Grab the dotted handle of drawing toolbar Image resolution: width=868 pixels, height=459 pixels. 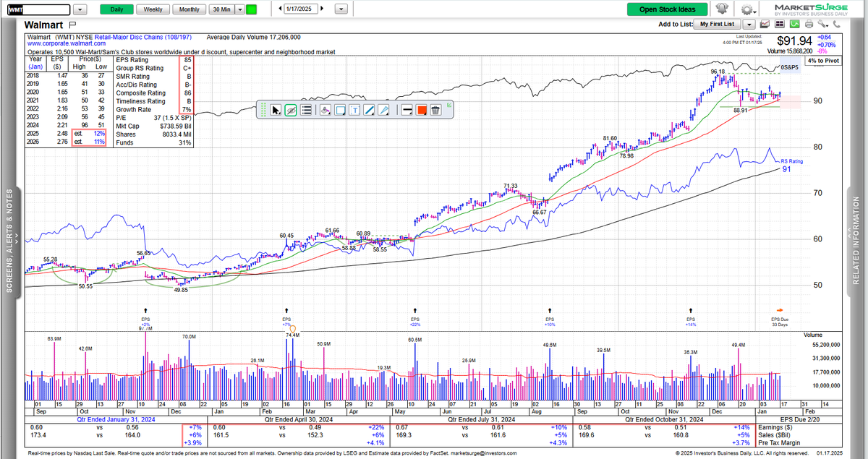(263, 111)
